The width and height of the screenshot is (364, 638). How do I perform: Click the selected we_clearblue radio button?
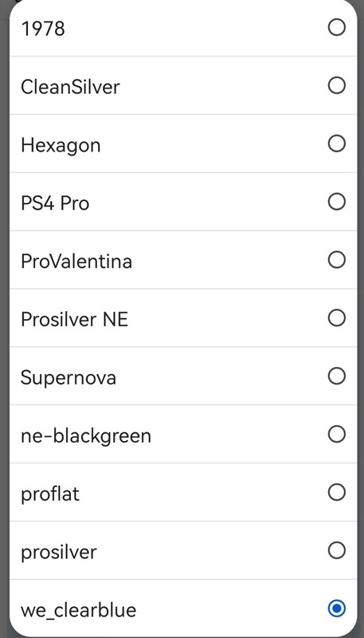pos(336,608)
